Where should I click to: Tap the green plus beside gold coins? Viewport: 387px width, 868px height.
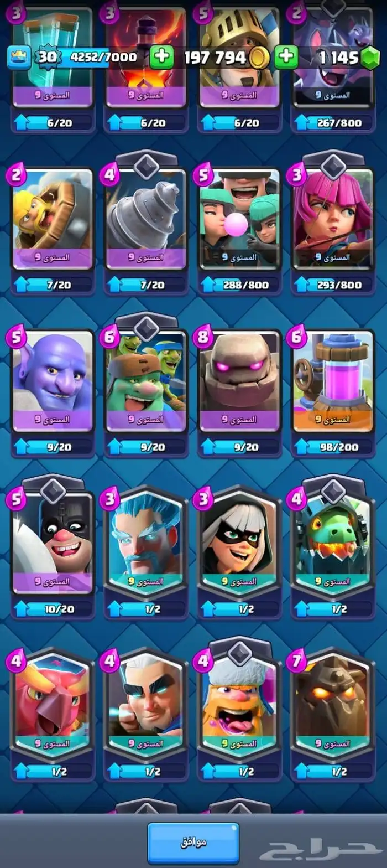pos(286,57)
